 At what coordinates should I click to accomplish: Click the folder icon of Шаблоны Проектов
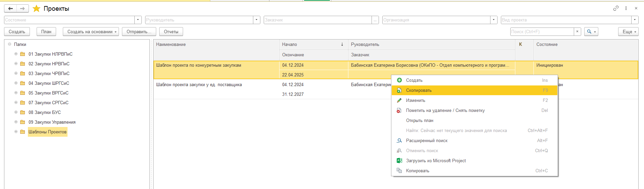23,132
